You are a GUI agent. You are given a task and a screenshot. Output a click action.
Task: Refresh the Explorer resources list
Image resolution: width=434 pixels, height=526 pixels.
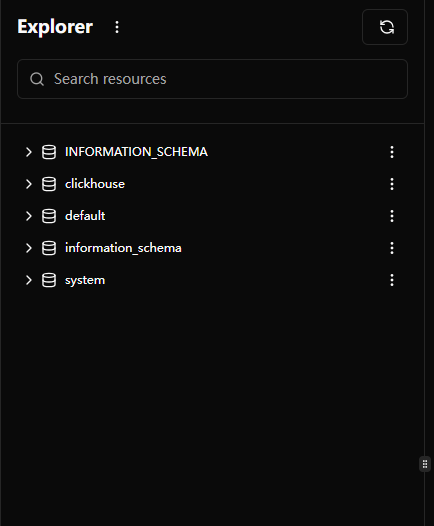pos(385,27)
